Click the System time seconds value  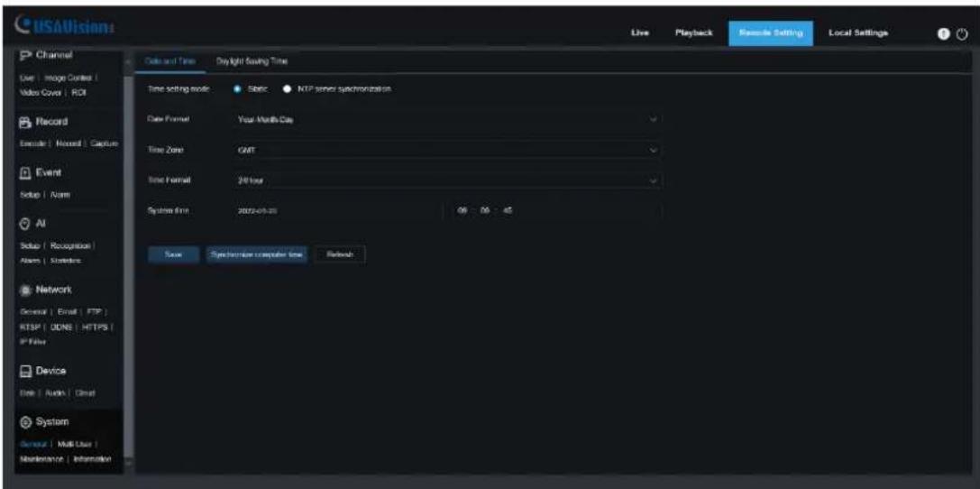coord(507,211)
